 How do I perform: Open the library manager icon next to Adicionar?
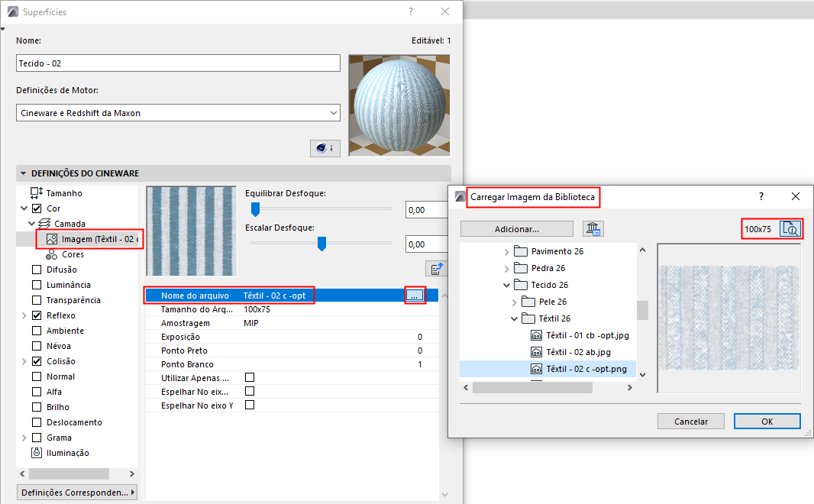point(593,229)
